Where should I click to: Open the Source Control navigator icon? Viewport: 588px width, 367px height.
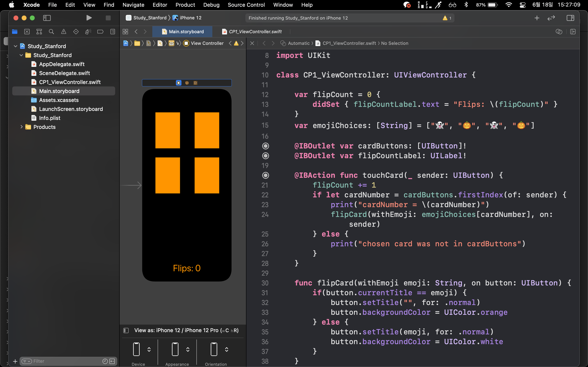coord(27,32)
